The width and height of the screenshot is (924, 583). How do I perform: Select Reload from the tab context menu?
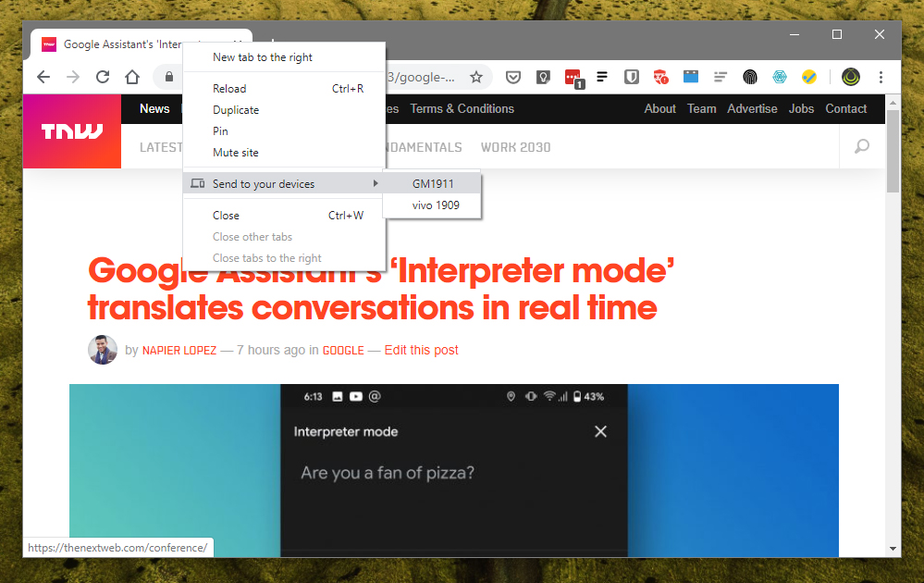click(285, 89)
